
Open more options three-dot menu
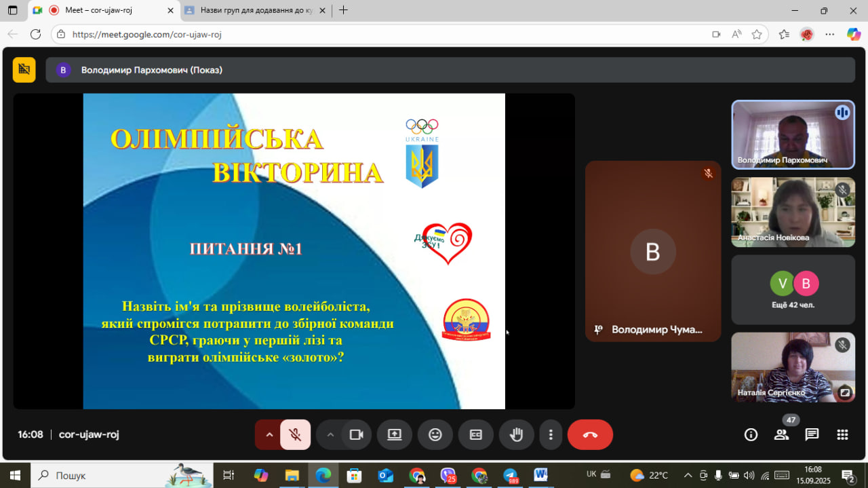pos(551,435)
